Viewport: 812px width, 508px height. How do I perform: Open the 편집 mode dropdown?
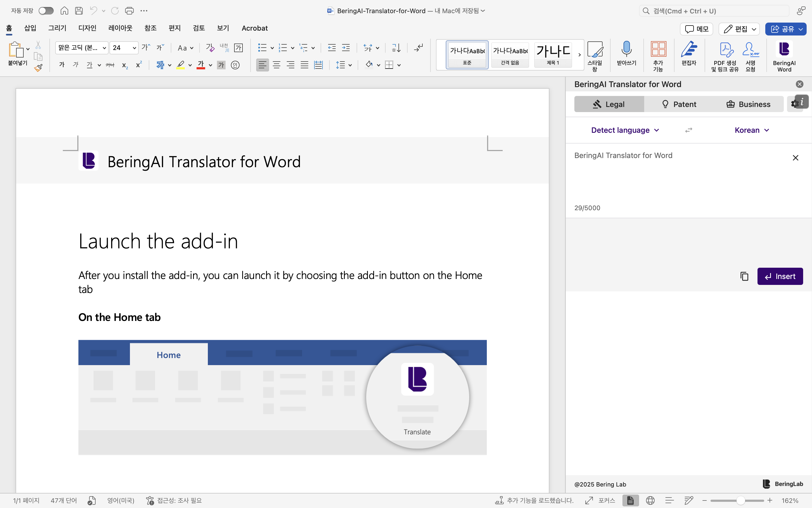point(739,29)
